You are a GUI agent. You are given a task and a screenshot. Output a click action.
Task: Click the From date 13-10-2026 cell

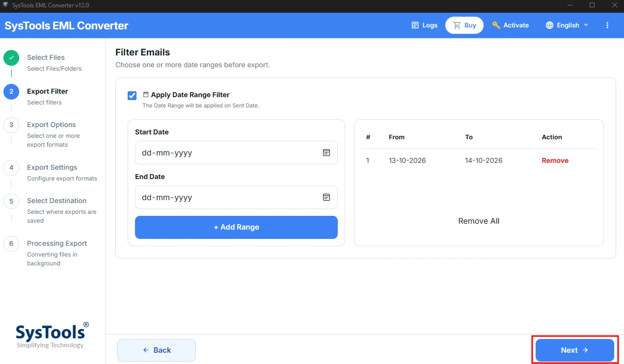point(408,160)
